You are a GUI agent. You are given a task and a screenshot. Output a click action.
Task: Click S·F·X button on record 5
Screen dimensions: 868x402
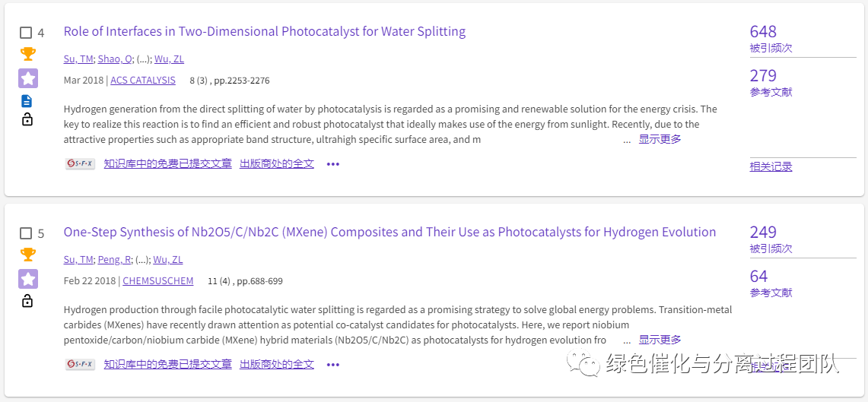tap(81, 365)
